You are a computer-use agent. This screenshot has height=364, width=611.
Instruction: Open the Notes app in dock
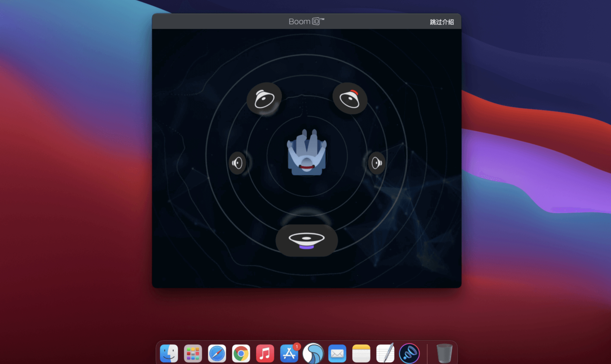pos(361,353)
